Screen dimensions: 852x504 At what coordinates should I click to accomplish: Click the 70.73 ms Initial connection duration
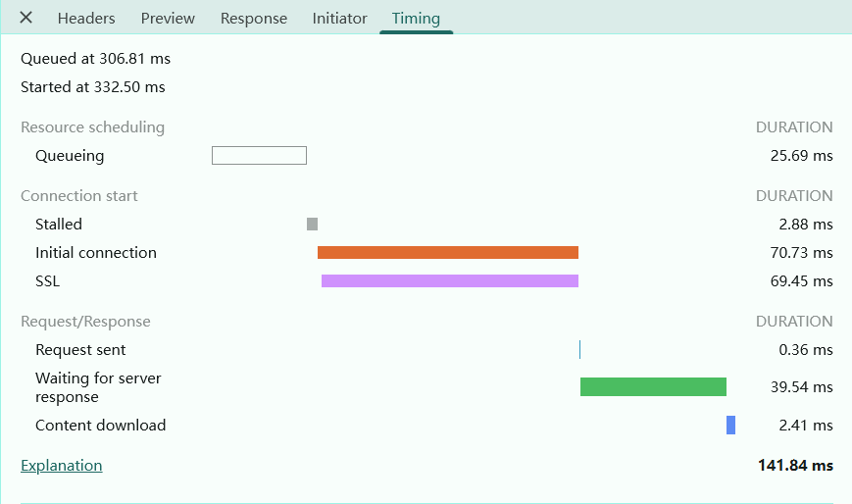pos(801,253)
